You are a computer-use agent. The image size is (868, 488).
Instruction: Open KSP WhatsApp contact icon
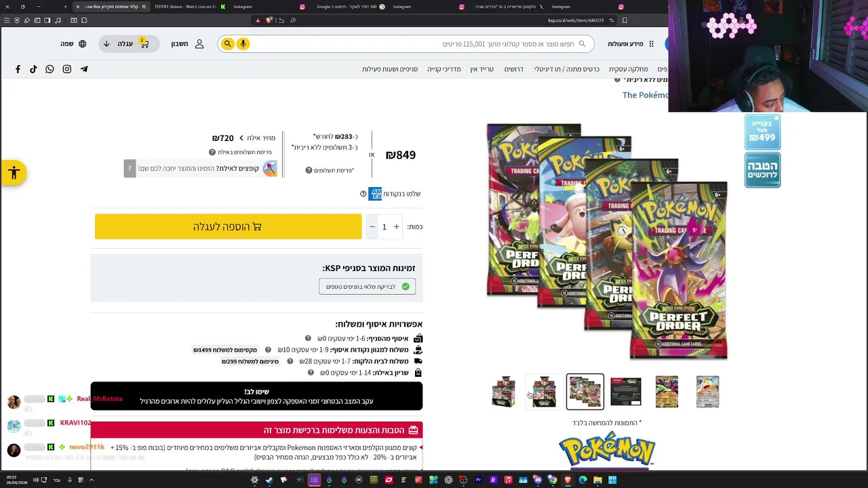[50, 69]
